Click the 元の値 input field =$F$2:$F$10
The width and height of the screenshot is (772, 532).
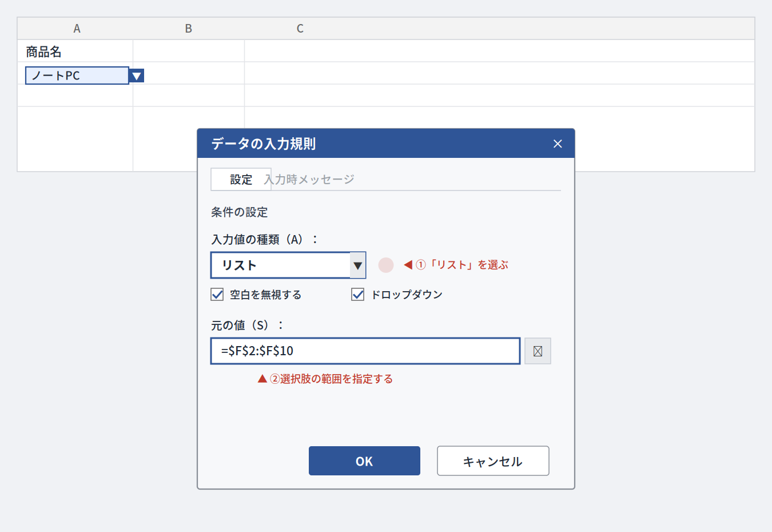(365, 351)
